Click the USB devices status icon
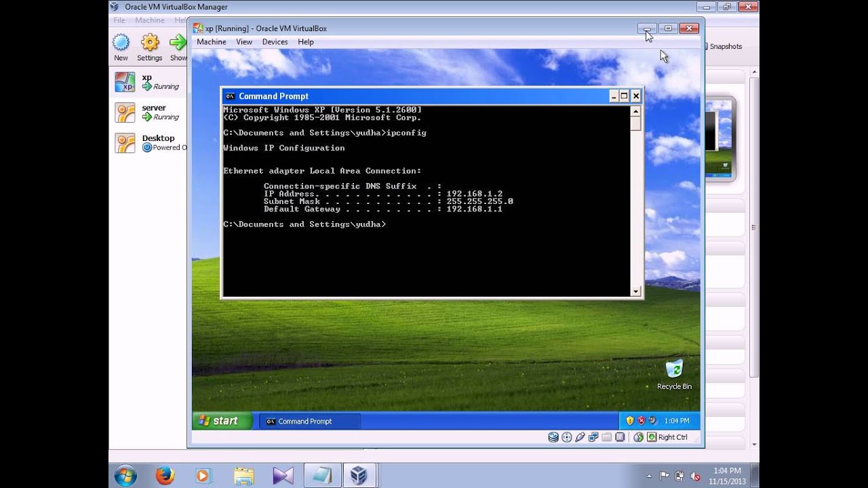 (x=580, y=437)
